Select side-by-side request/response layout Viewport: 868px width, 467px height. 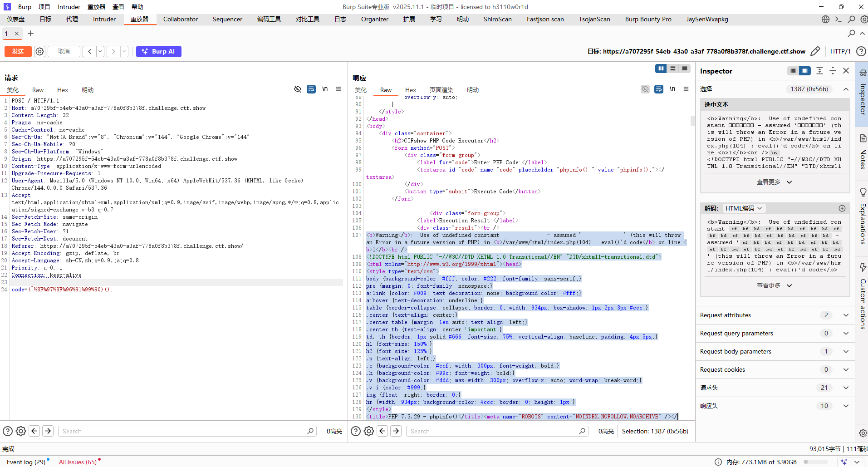661,69
